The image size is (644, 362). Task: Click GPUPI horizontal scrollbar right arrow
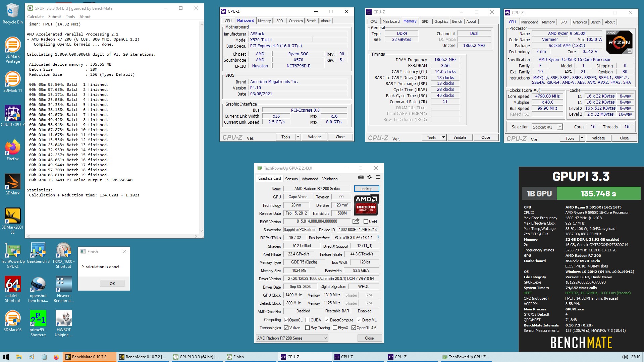(196, 236)
